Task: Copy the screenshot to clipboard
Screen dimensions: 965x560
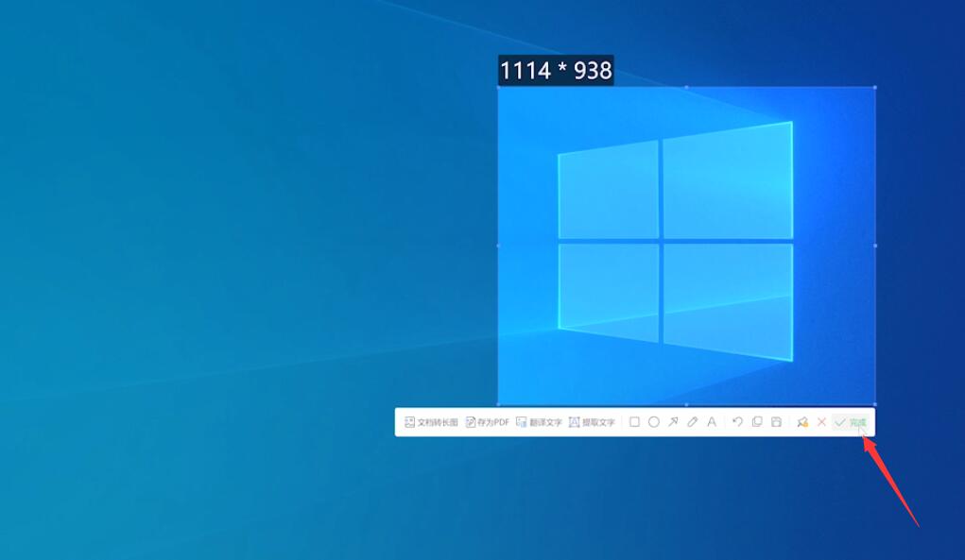Action: point(757,422)
